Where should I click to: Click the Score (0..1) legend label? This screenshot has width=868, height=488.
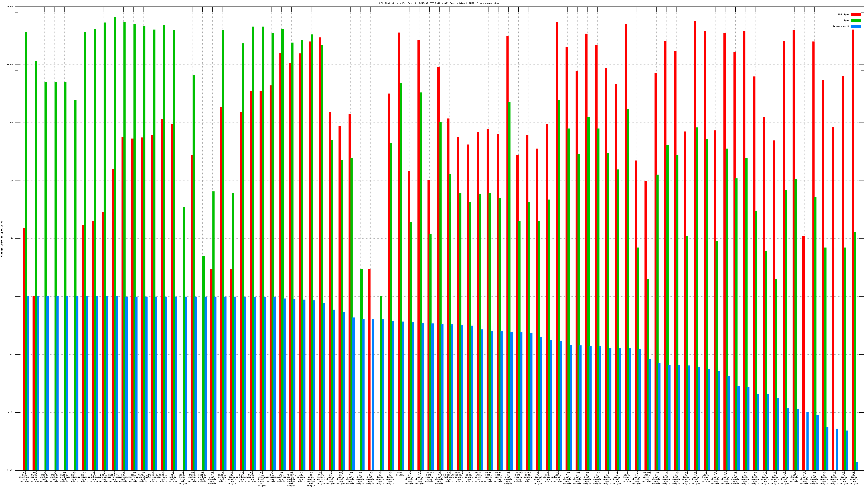pyautogui.click(x=841, y=26)
